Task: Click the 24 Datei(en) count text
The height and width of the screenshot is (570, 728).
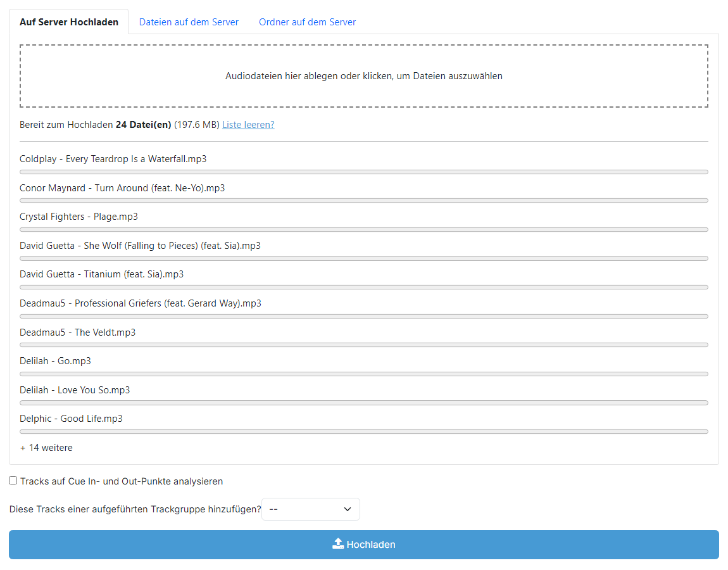Action: point(144,125)
